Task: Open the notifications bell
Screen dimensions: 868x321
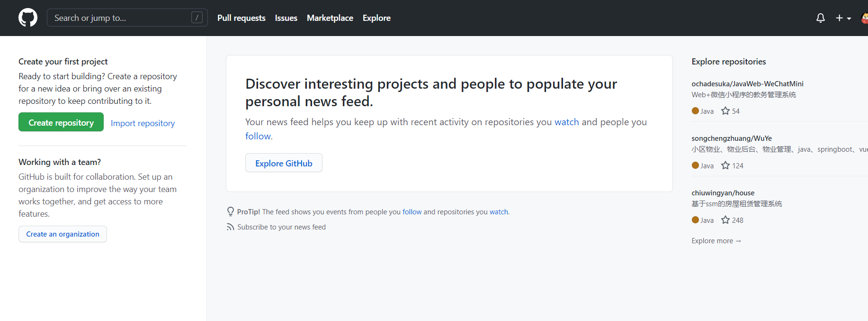Action: (x=821, y=18)
